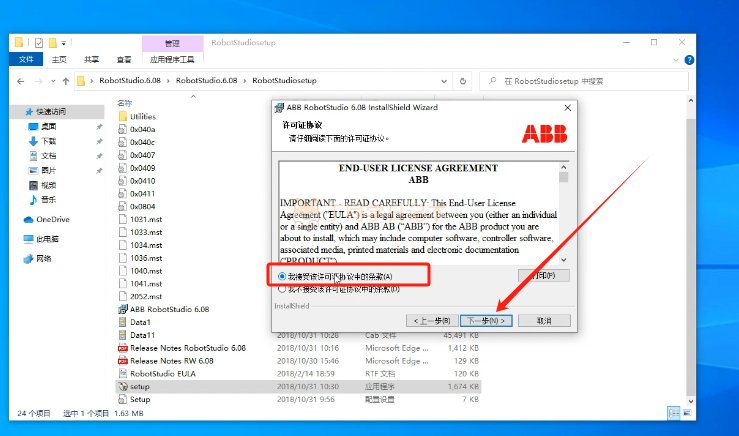The image size is (739, 436).
Task: Expand the ribbon chevron
Action: click(675, 60)
